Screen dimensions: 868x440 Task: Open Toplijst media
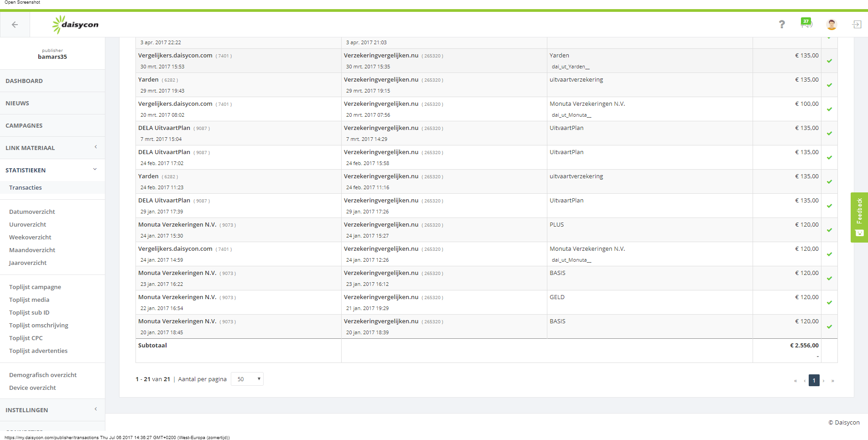click(29, 300)
